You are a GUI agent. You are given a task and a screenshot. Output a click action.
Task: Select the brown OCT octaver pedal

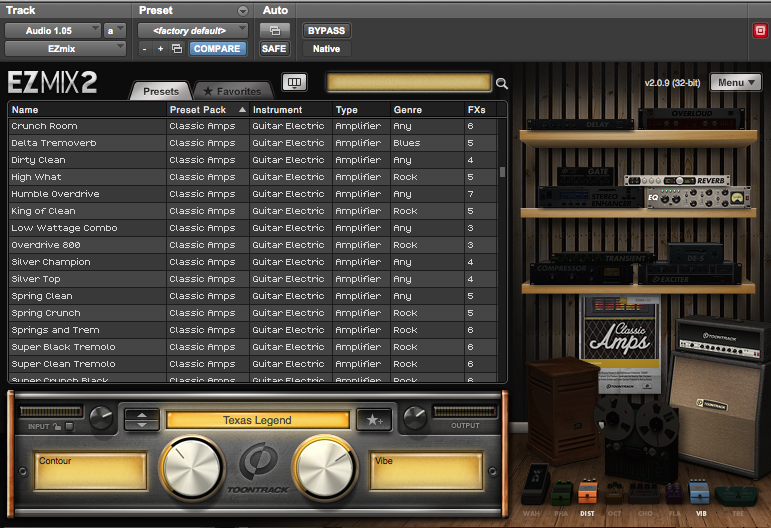point(614,493)
